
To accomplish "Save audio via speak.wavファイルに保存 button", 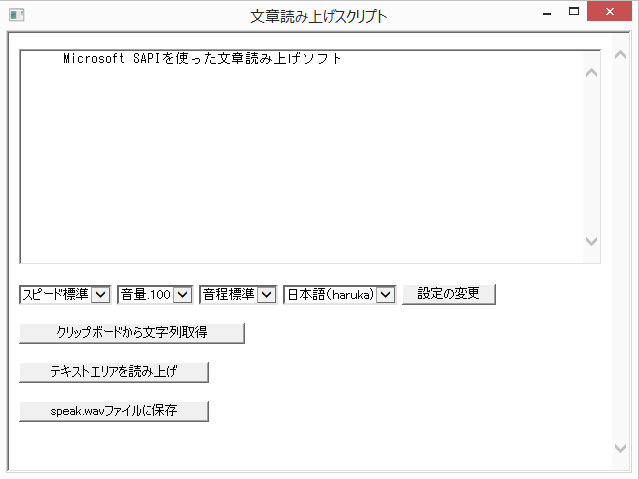I will (x=114, y=411).
